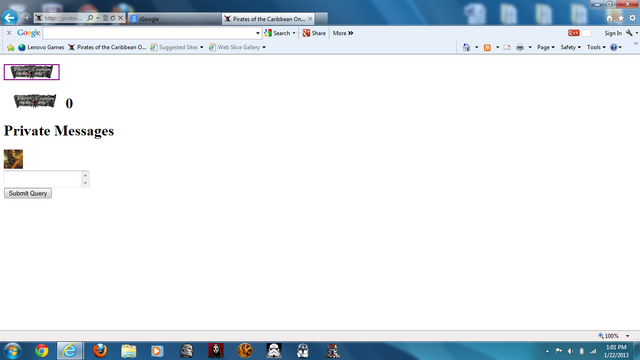Open Windows Media Player on taskbar

pos(157,351)
